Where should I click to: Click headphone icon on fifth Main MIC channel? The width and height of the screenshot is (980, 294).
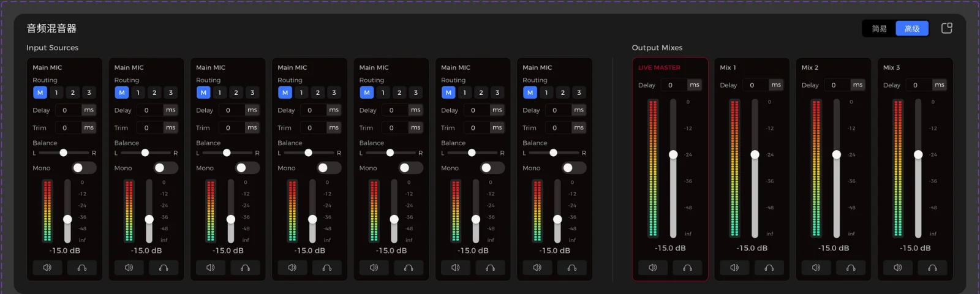point(409,268)
